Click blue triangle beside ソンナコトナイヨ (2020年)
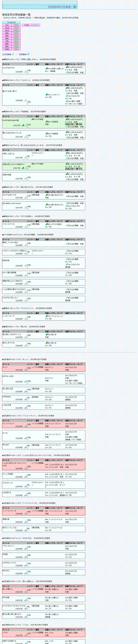The width and height of the screenshot is (138, 644). pos(25,513)
